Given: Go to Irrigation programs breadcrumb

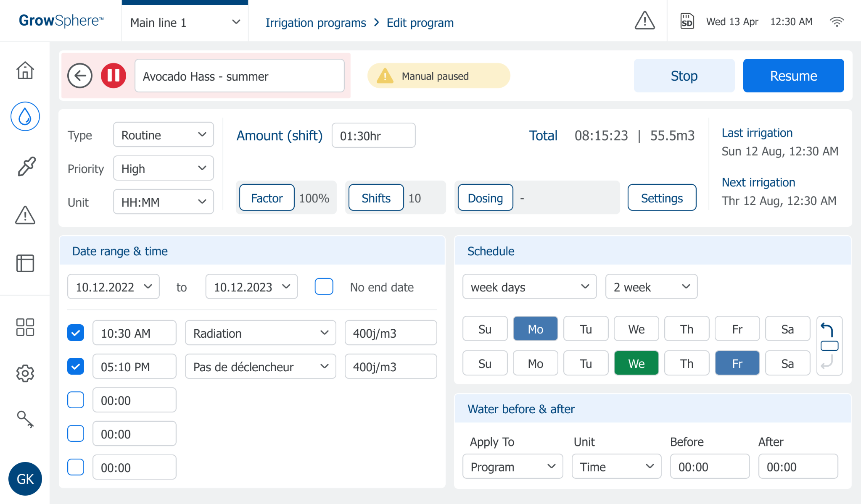Looking at the screenshot, I should (316, 23).
